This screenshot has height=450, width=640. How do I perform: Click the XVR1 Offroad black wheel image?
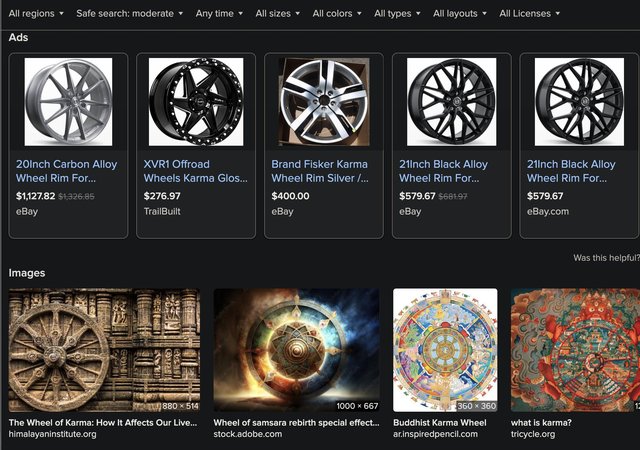tap(196, 102)
